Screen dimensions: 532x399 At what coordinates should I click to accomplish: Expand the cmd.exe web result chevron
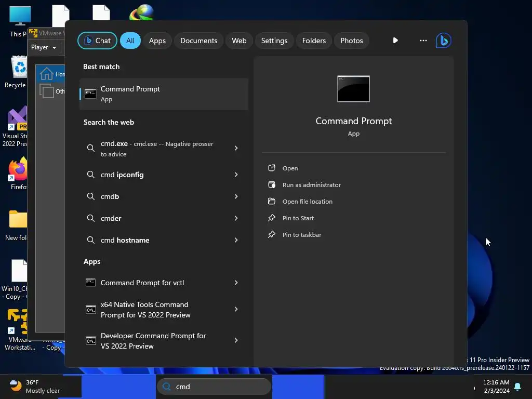click(236, 148)
